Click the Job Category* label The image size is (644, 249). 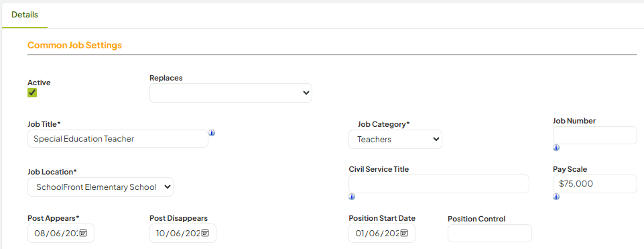pyautogui.click(x=383, y=124)
